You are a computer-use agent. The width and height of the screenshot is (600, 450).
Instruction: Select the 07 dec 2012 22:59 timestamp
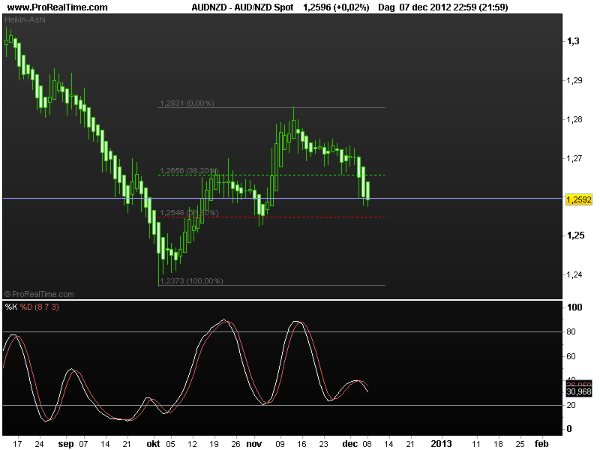[437, 7]
